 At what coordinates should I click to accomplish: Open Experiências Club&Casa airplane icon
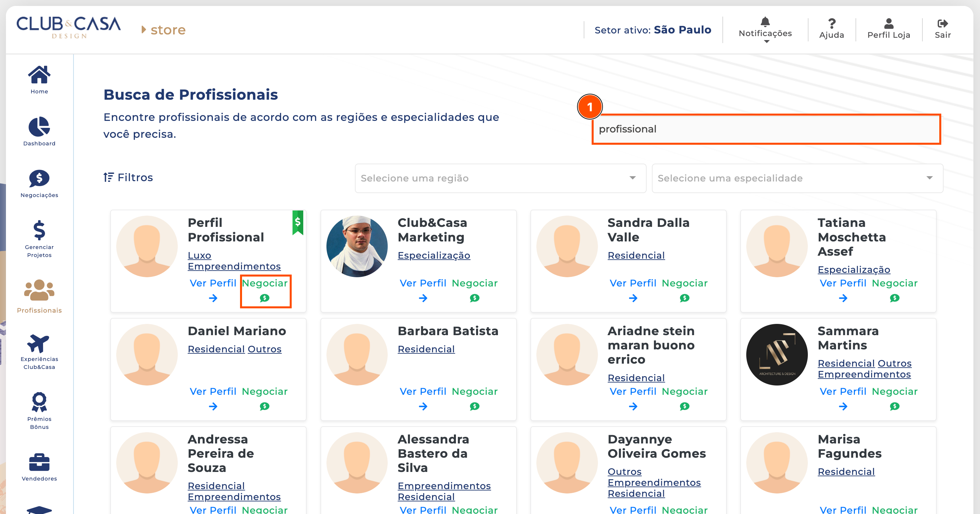pyautogui.click(x=38, y=343)
